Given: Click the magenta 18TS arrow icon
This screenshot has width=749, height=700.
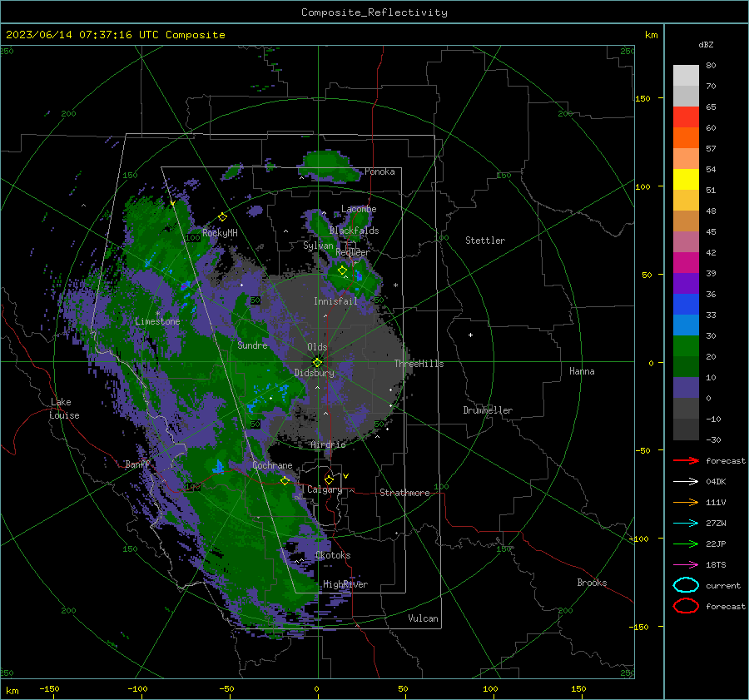Looking at the screenshot, I should point(686,565).
